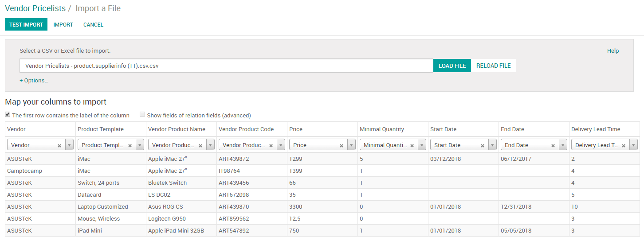Expand the + Options section
Viewport: 644px width, 241px height.
point(34,81)
